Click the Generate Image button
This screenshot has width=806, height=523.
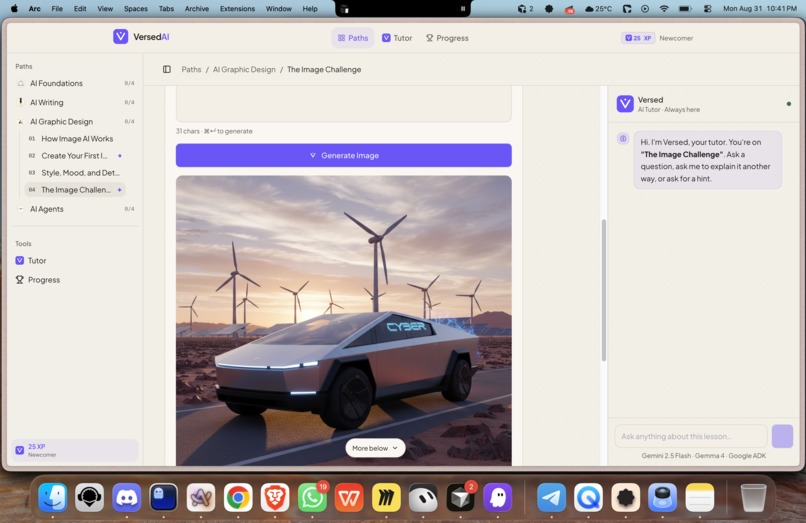click(343, 155)
